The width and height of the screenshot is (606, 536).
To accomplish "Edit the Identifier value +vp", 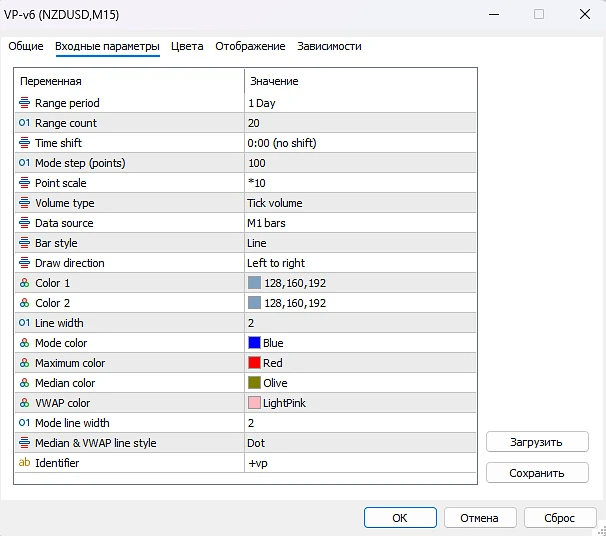I will (360, 463).
